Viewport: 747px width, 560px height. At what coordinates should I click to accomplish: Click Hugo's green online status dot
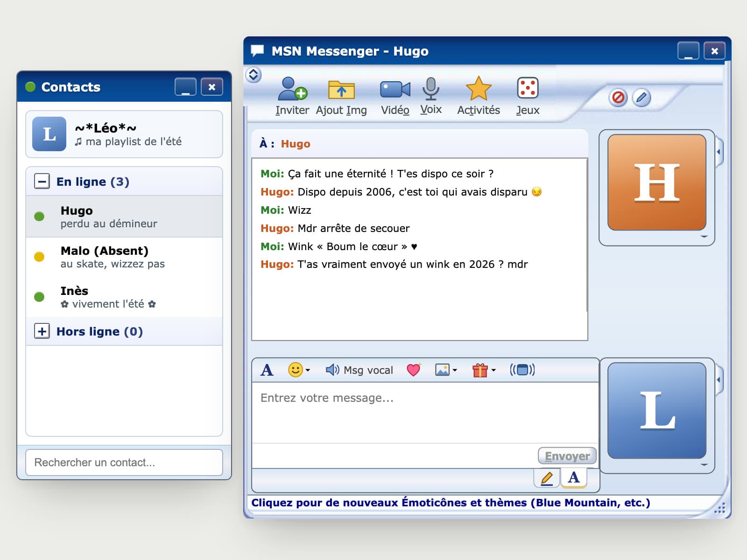point(39,217)
